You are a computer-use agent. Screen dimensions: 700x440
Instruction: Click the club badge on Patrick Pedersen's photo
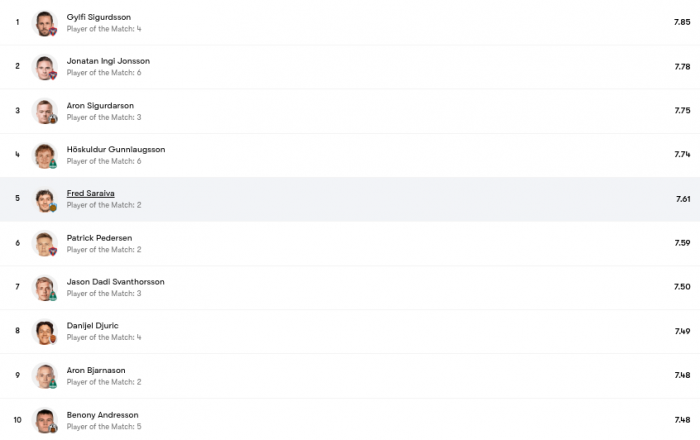53,252
